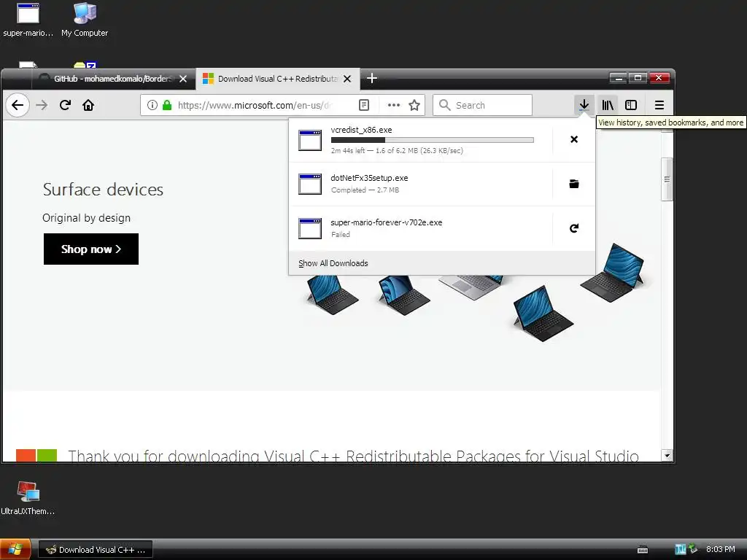Toggle the sidebar icon in toolbar

631,105
